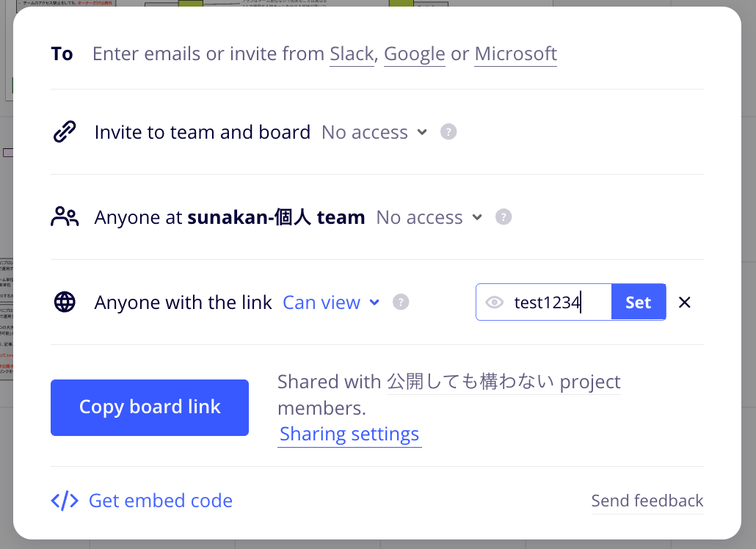The image size is (756, 549).
Task: Expand Anyone at sunakan team access dropdown
Action: pyautogui.click(x=429, y=217)
